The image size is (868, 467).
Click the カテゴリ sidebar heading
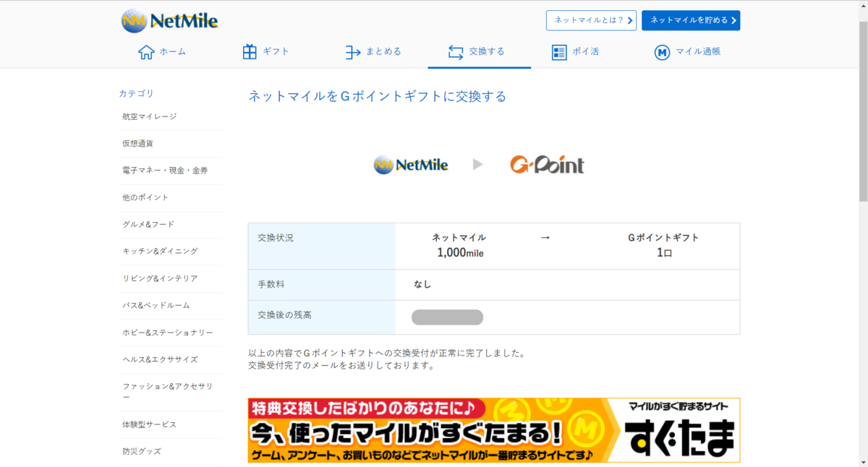137,93
